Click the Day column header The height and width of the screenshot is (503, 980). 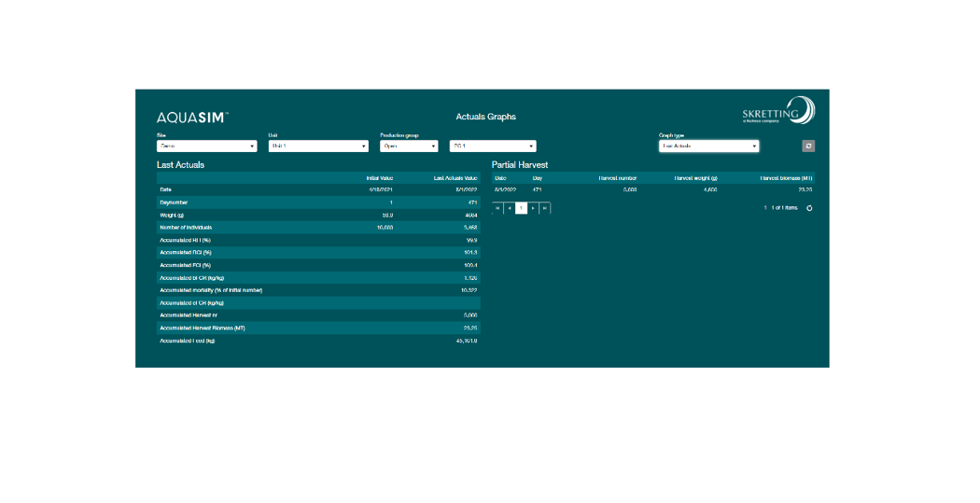point(537,177)
